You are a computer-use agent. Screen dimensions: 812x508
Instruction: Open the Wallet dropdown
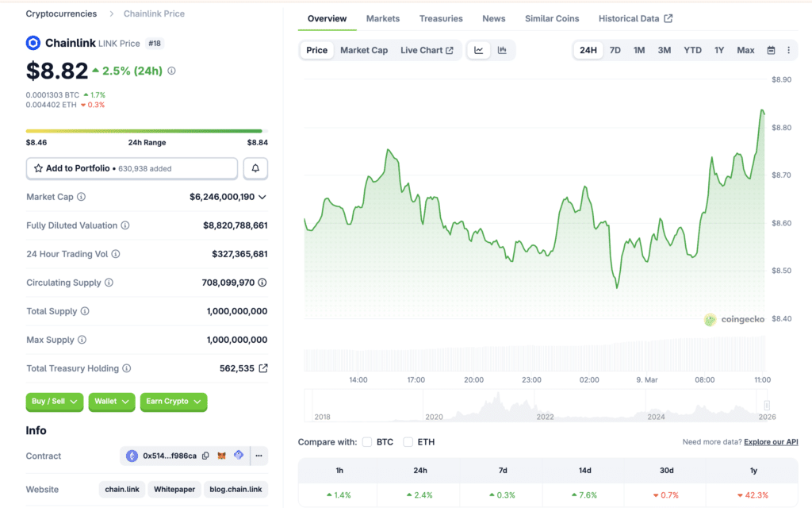[111, 402]
